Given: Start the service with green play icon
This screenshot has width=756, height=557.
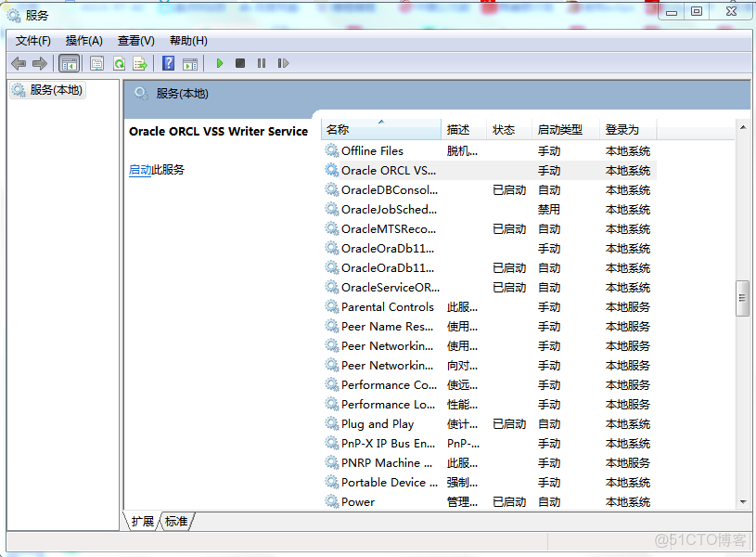Looking at the screenshot, I should coord(219,63).
